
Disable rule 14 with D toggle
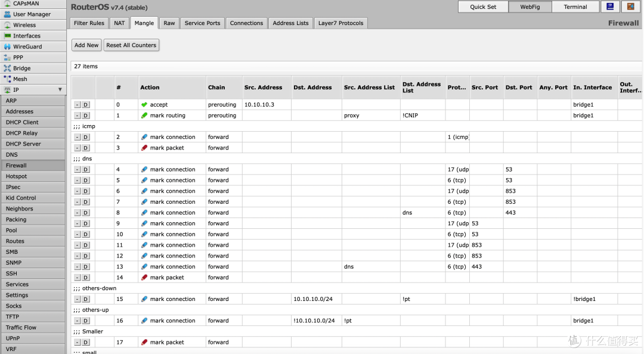click(x=85, y=278)
